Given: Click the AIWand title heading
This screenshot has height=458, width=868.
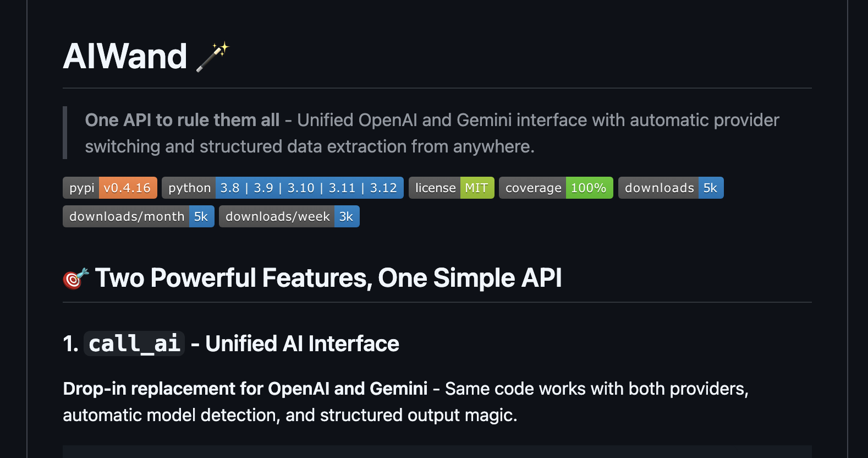Looking at the screenshot, I should pyautogui.click(x=125, y=57).
